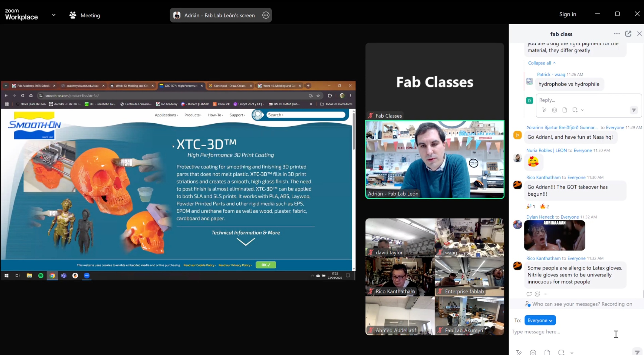644x355 pixels.
Task: Open the Meeting tab
Action: click(x=85, y=15)
